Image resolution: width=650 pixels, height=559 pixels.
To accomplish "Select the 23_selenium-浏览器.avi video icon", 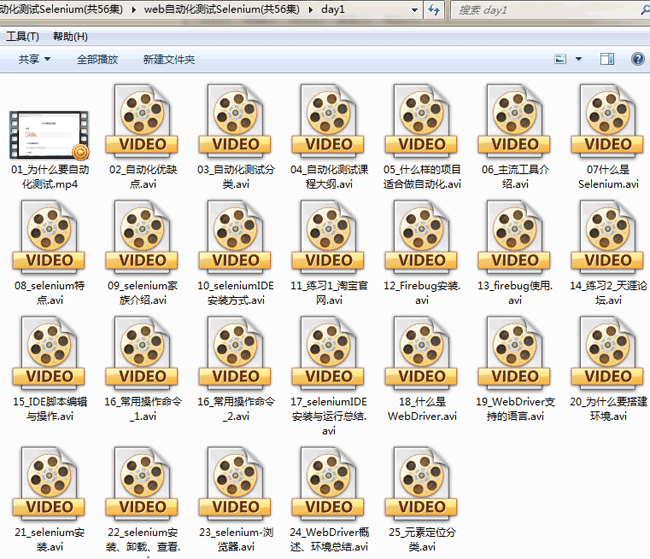I will click(x=235, y=484).
